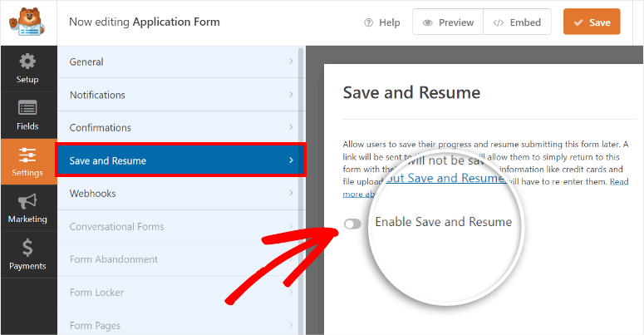Expand the Notifications chevron arrow
Screen dimensions: 644x335
[291, 95]
